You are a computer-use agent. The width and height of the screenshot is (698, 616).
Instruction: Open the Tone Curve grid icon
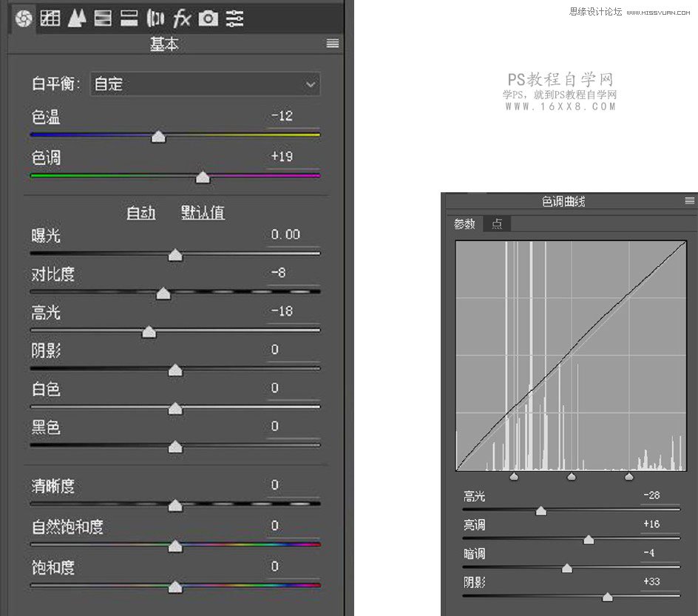pos(50,18)
